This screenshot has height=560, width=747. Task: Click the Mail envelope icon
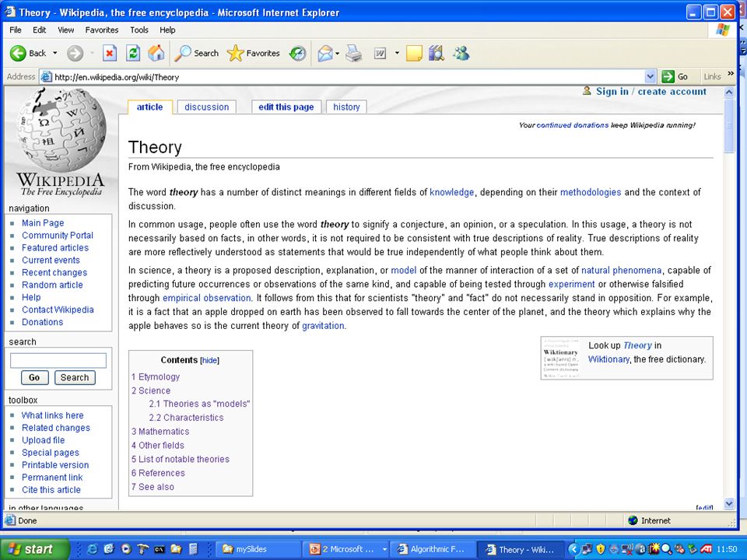(325, 54)
